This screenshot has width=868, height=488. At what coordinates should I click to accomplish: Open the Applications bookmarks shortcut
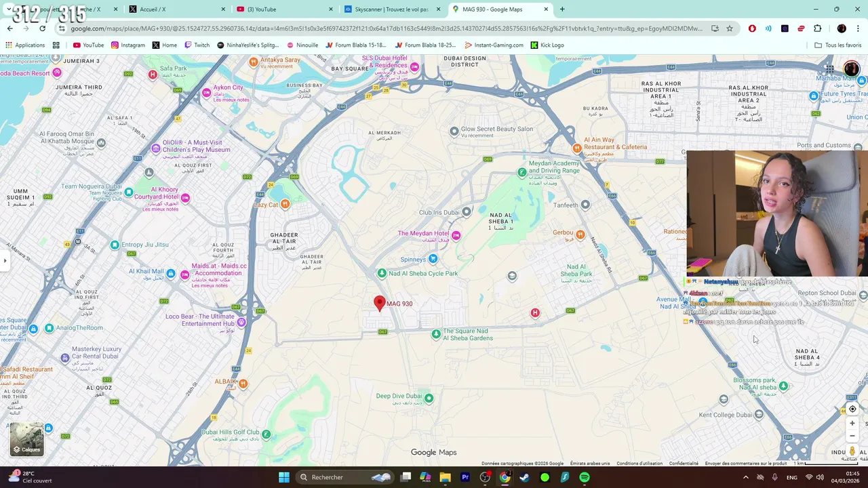[25, 45]
